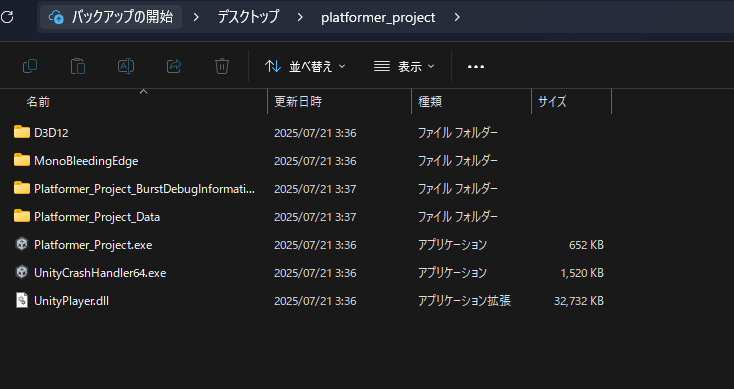Sort by 名前 column header

point(38,102)
